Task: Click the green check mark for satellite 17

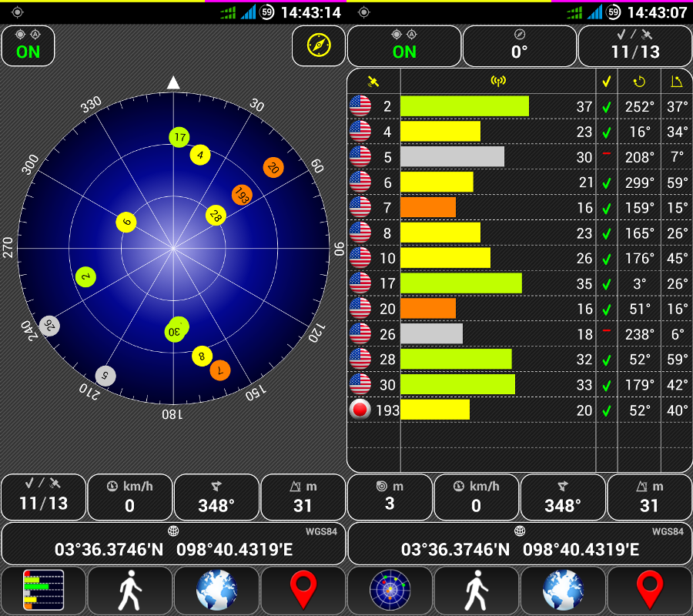Action: coord(607,284)
